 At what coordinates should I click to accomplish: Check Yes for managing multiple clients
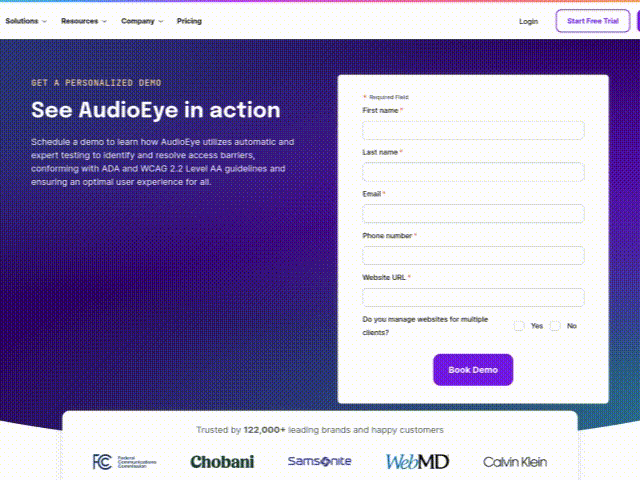tap(519, 326)
